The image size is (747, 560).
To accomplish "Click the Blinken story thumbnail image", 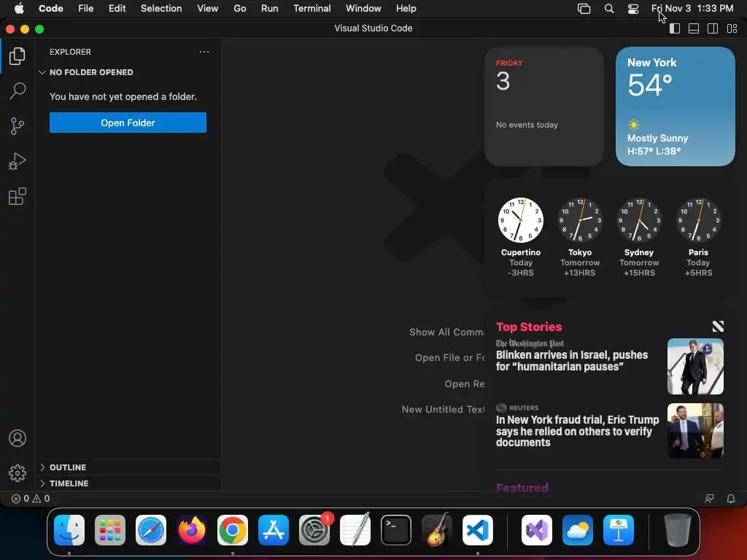I will click(695, 366).
